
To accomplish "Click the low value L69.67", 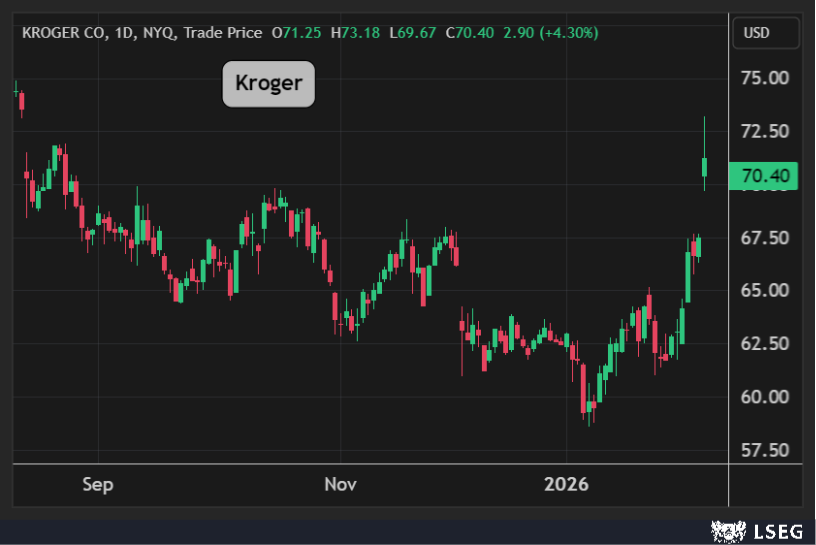I will click(x=402, y=33).
